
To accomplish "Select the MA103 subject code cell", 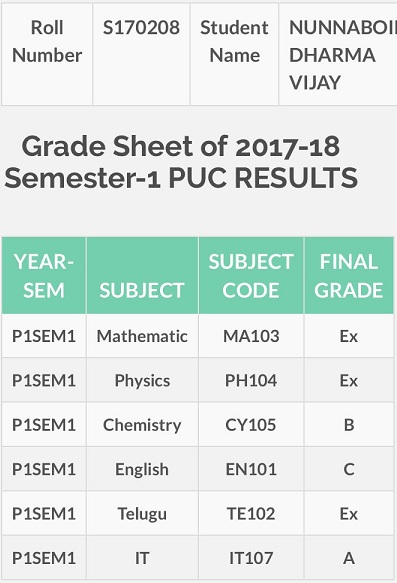I will (251, 336).
